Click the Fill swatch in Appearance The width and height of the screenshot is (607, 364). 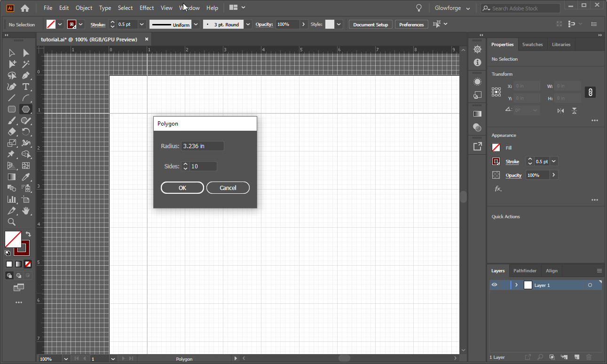(x=496, y=148)
